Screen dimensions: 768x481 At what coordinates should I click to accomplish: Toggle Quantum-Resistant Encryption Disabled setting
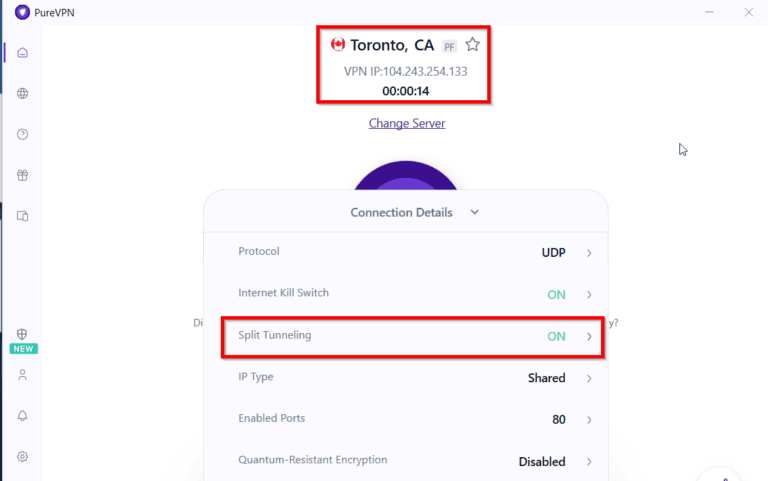click(x=541, y=462)
